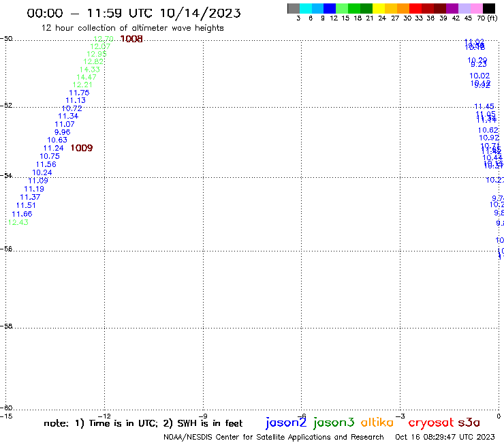The width and height of the screenshot is (504, 443).
Task: Click the blue reading 11.19
Action: [34, 189]
